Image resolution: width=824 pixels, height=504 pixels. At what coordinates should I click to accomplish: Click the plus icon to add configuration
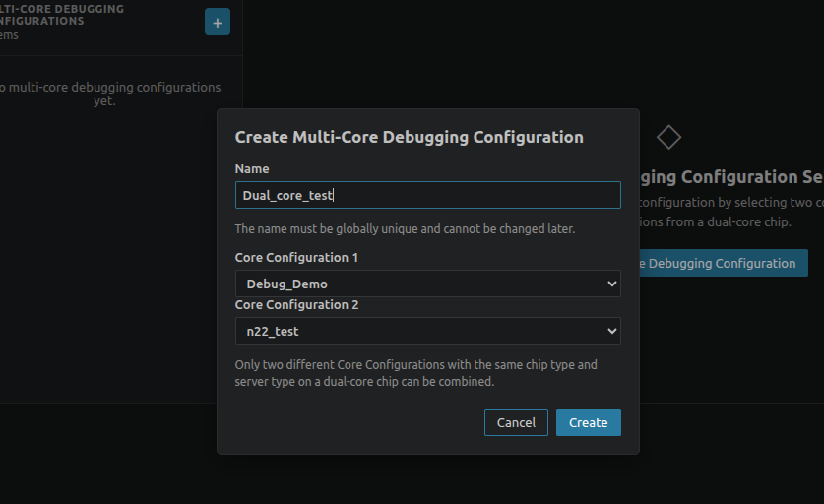(x=217, y=22)
